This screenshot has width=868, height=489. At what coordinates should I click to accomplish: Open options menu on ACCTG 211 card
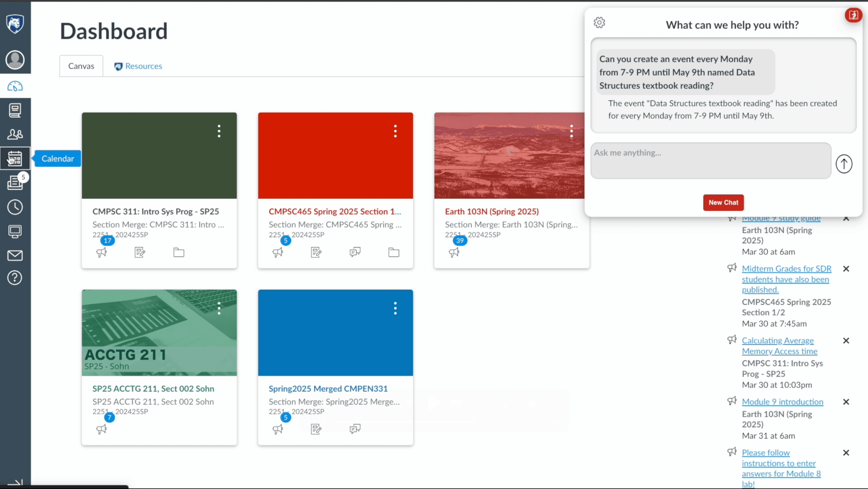(219, 308)
